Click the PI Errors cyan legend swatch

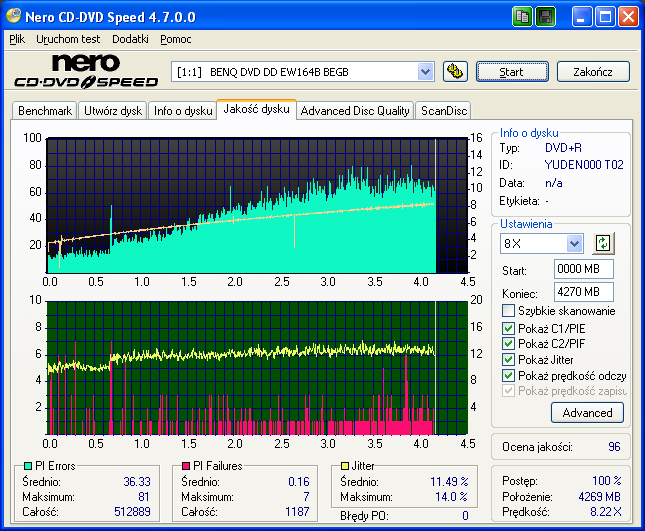point(28,466)
